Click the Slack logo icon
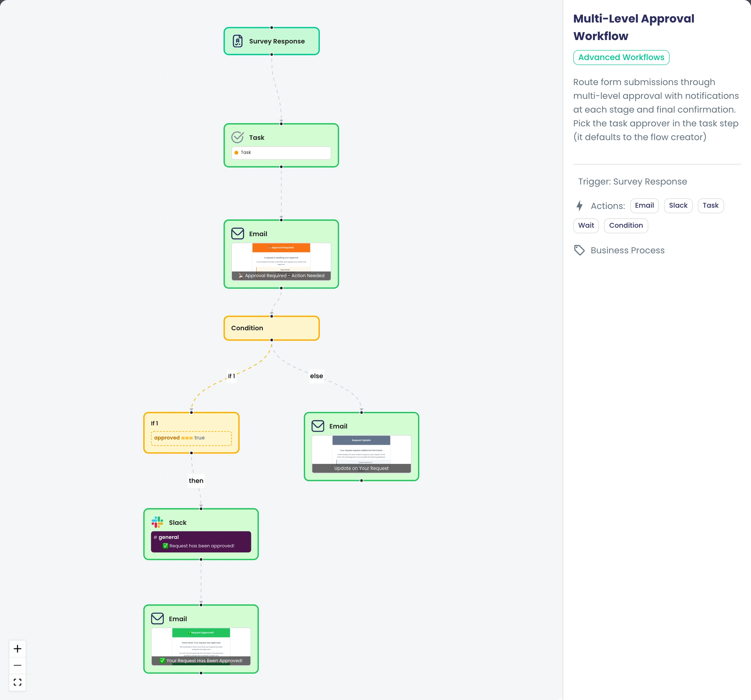The height and width of the screenshot is (700, 751). click(x=157, y=522)
